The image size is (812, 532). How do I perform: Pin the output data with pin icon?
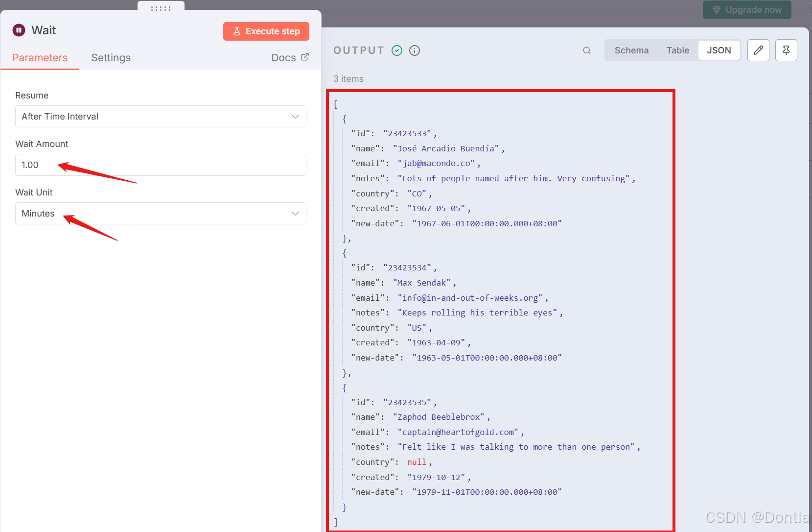786,50
